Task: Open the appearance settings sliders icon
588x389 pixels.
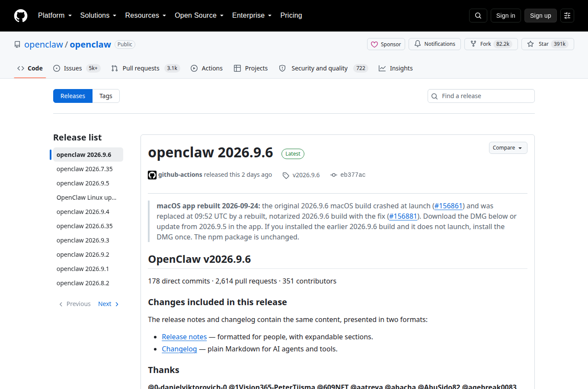Action: click(x=567, y=16)
